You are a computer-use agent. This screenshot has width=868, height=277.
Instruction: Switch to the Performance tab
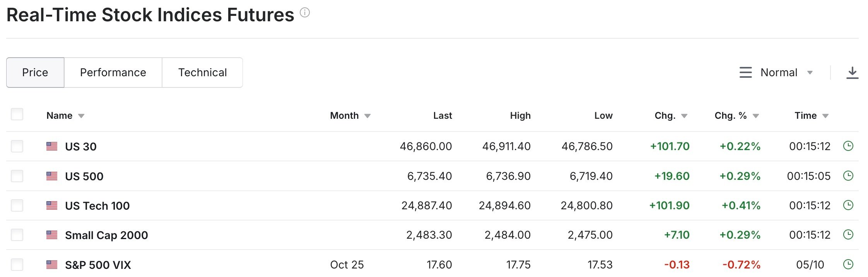point(113,73)
